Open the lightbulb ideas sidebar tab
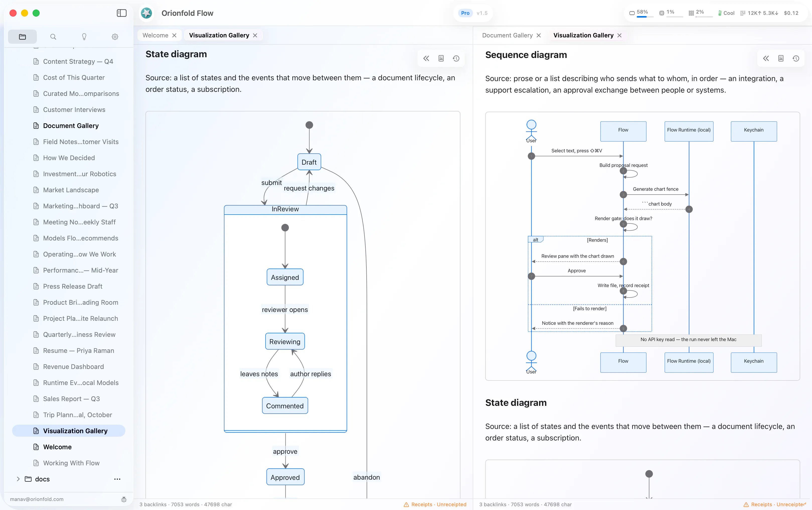Viewport: 812px width, 510px height. point(84,37)
